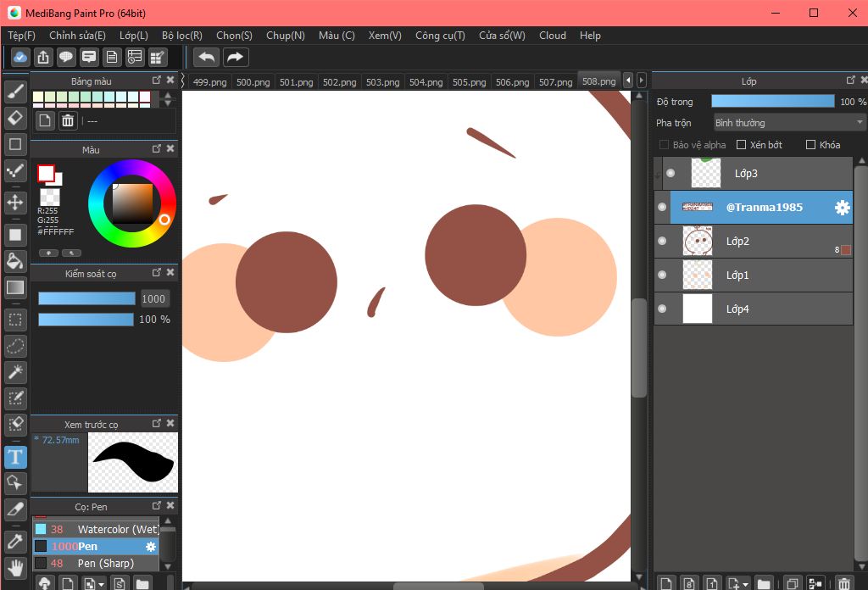The image size is (868, 590).
Task: Open the add layer dropdown arrow
Action: tap(745, 584)
